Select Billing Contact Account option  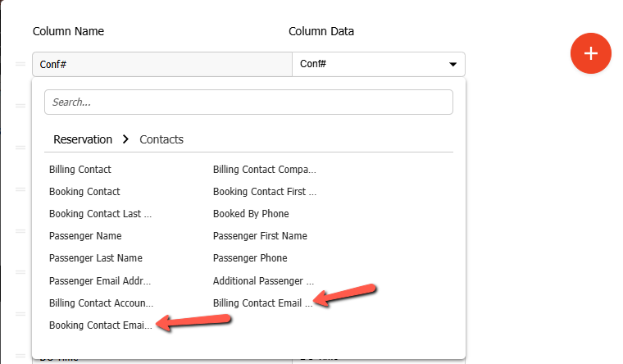click(101, 303)
